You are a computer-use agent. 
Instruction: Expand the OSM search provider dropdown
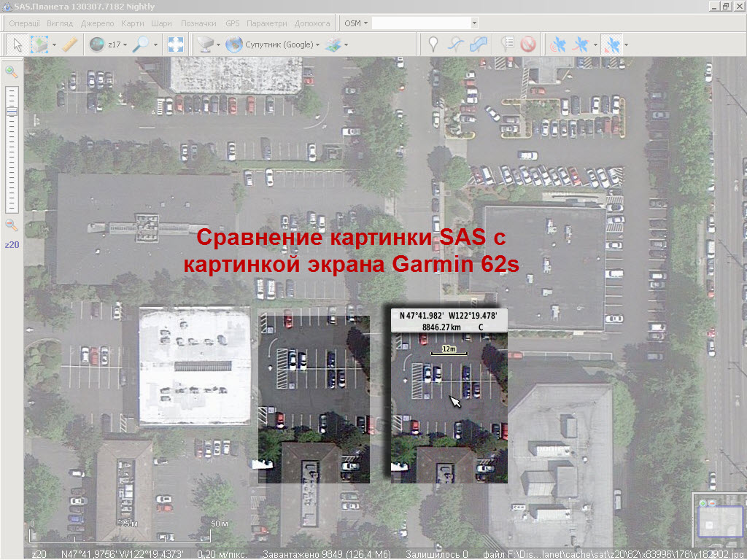tap(356, 23)
